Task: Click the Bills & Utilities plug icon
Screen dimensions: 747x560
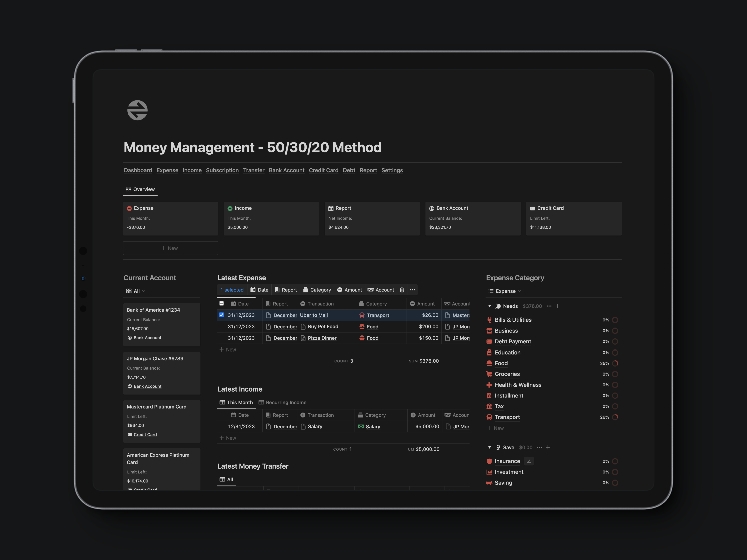Action: point(489,320)
